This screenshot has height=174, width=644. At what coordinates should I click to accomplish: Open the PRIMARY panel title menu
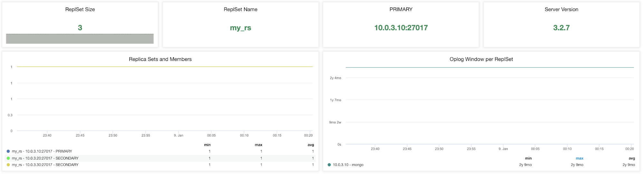(401, 9)
